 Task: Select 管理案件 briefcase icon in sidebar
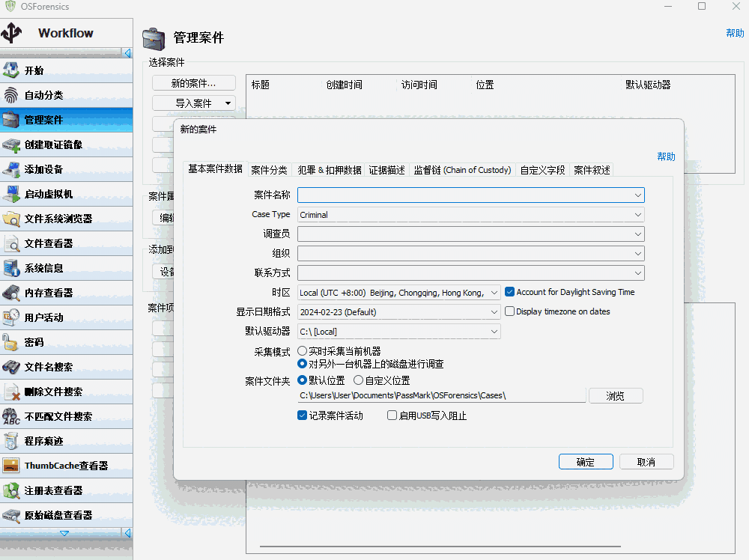(11, 120)
